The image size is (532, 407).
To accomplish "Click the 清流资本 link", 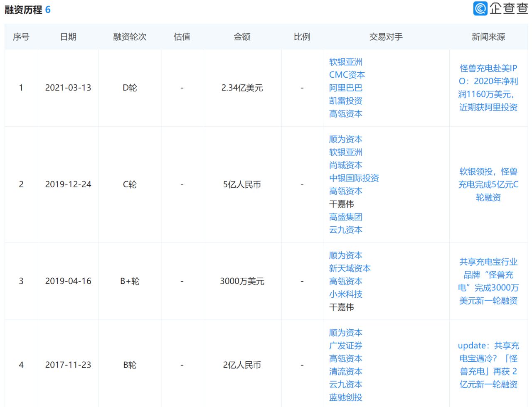I will pyautogui.click(x=345, y=371).
